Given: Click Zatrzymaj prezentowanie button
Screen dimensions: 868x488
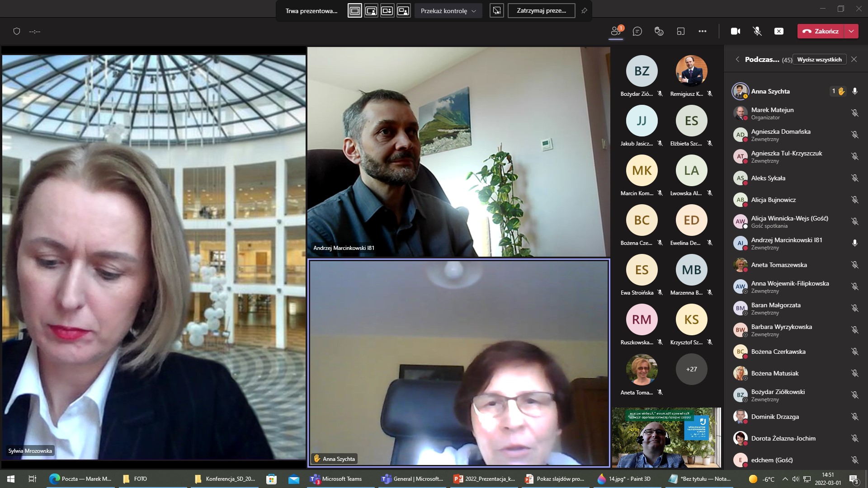Looking at the screenshot, I should 541,11.
